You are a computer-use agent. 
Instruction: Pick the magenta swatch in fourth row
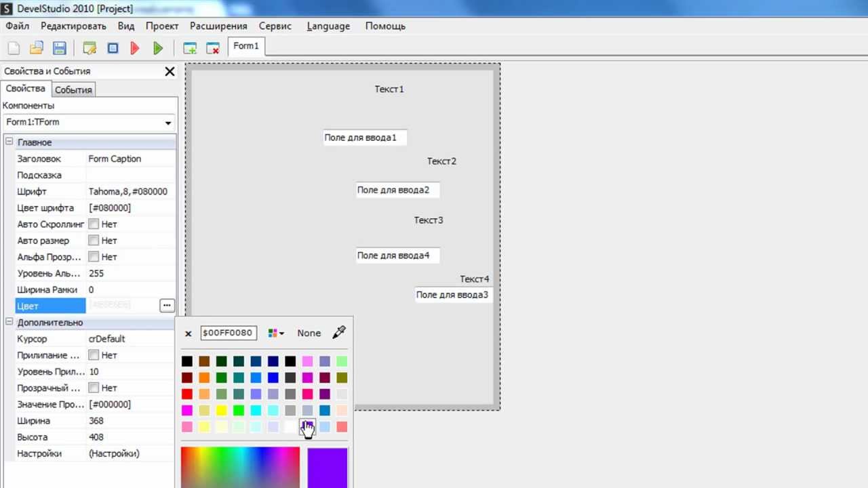pos(187,410)
